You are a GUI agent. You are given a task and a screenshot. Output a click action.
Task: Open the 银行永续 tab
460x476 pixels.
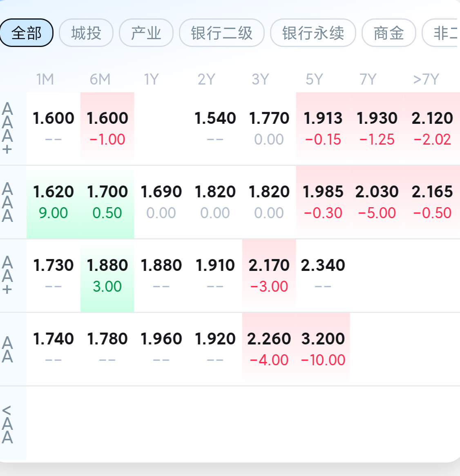pyautogui.click(x=313, y=33)
